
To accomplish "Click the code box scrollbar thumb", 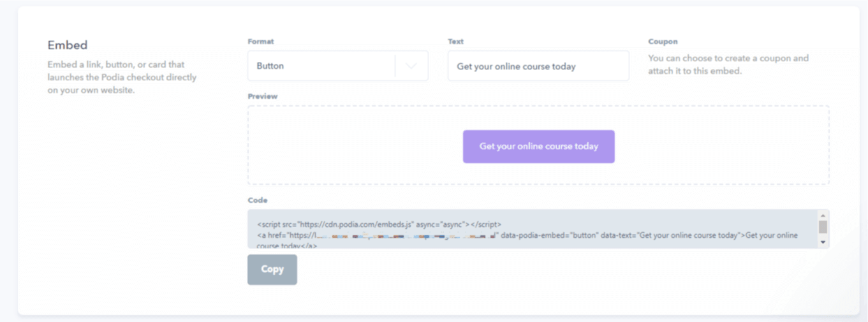I will (823, 227).
